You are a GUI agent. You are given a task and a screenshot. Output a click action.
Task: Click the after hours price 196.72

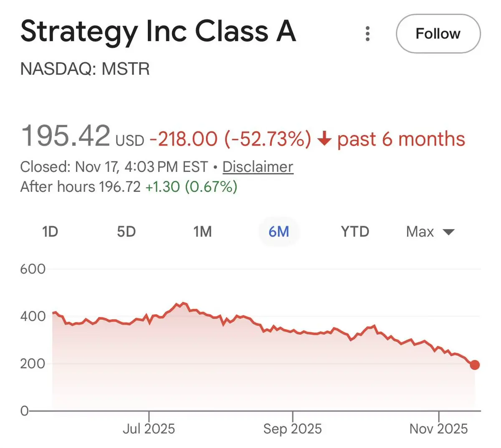[120, 186]
